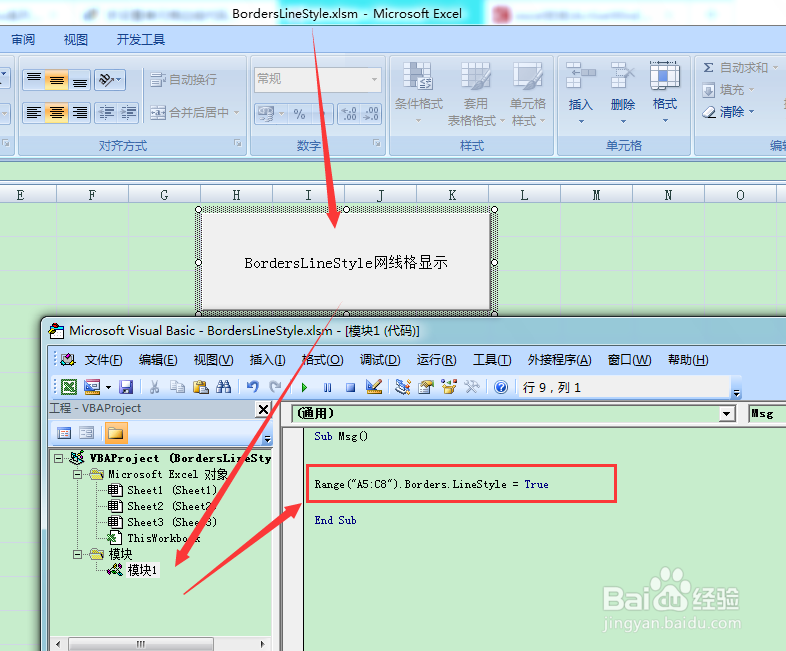Open Find with the binoculars icon
The height and width of the screenshot is (651, 786).
224,387
